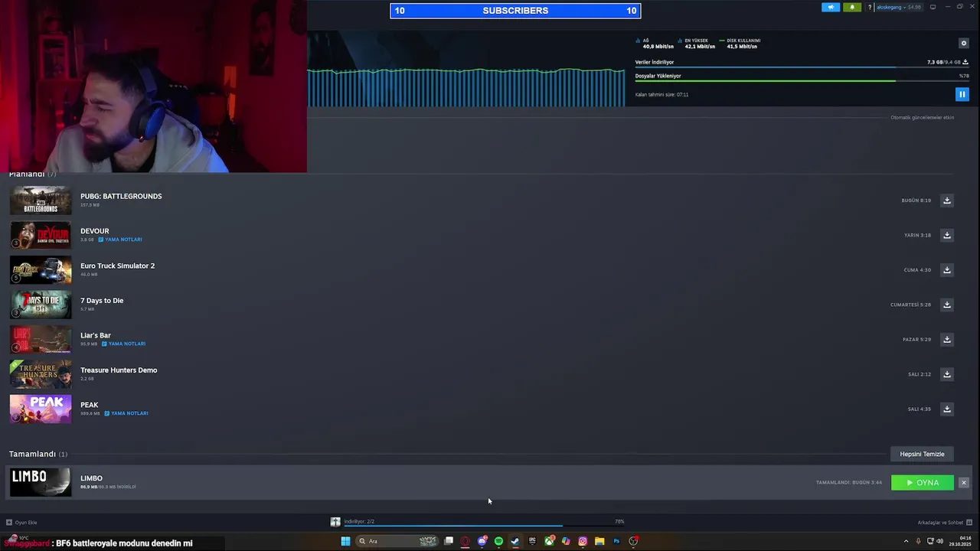Screen dimensions: 980x551
Task: Open PEAK game thumbnail
Action: click(x=41, y=409)
